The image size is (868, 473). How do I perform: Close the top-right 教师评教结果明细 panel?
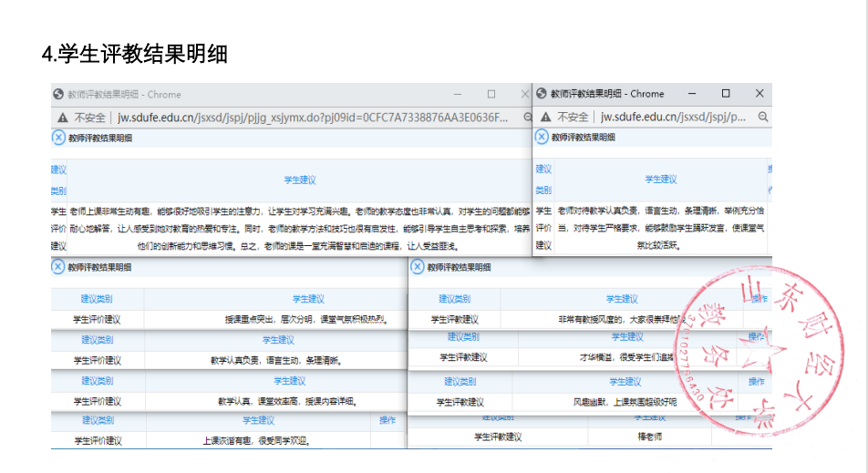(542, 137)
